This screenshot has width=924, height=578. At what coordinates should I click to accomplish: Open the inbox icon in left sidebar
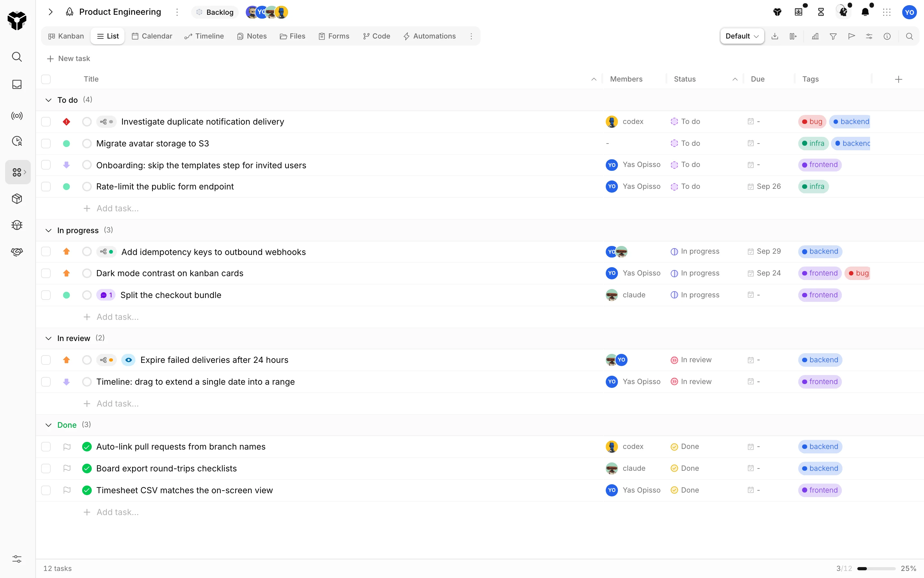coord(17,84)
